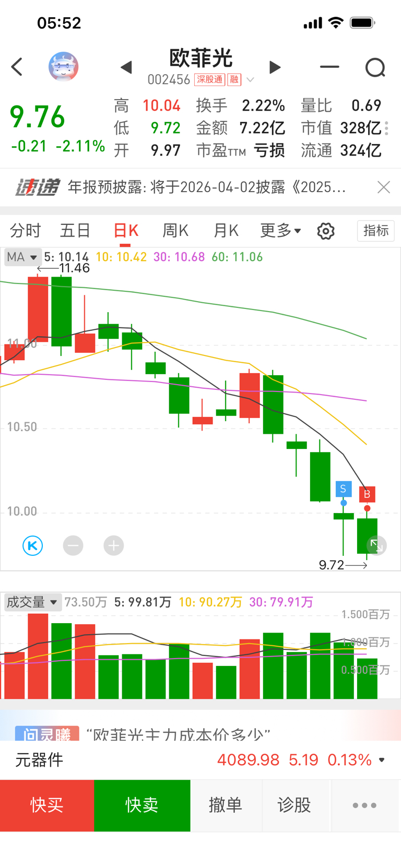Tap the 问灵曦 AI question badge
Screen dimensions: 401x868
click(x=47, y=733)
